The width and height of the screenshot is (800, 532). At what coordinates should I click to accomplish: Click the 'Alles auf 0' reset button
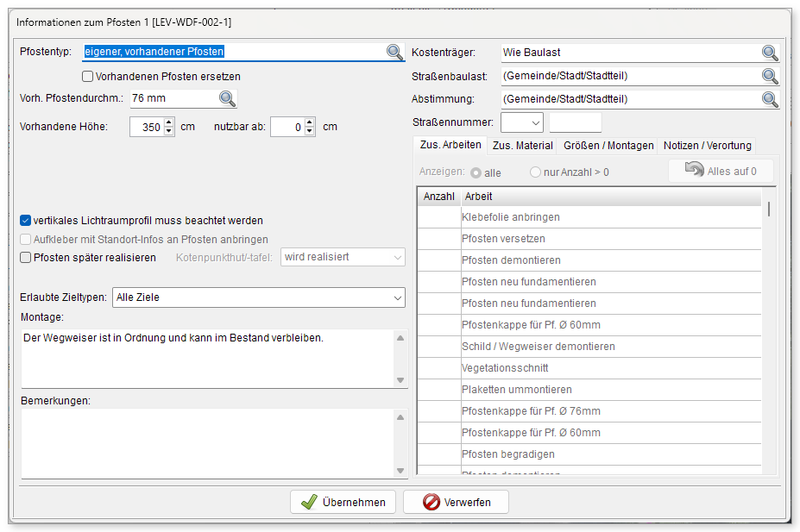[x=721, y=172]
